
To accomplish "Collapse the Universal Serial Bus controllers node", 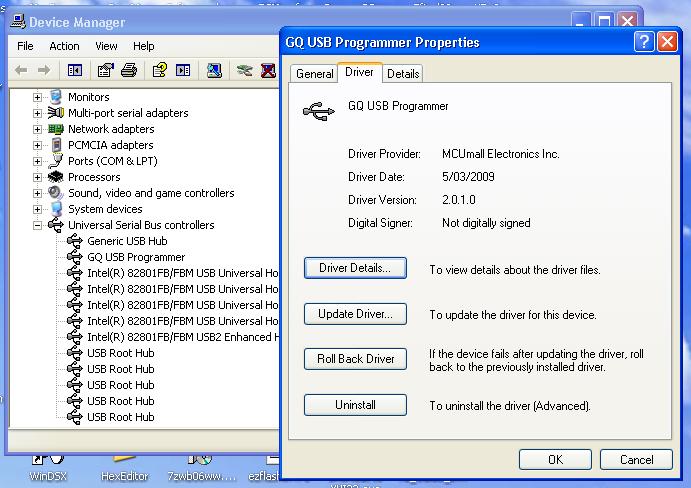I will (x=37, y=225).
